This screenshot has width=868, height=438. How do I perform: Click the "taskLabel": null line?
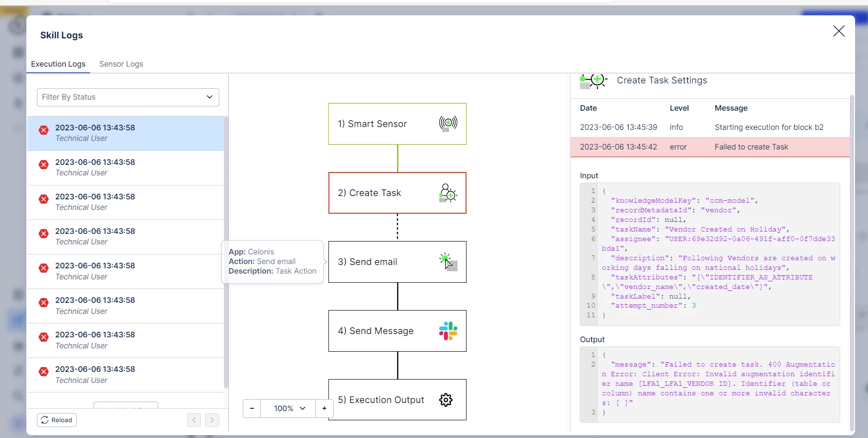tap(651, 297)
